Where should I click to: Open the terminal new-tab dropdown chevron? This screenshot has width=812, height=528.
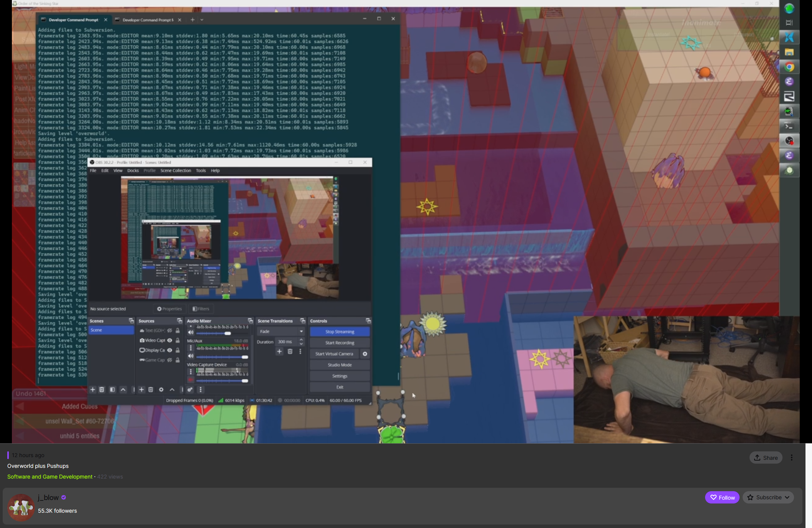(x=202, y=20)
